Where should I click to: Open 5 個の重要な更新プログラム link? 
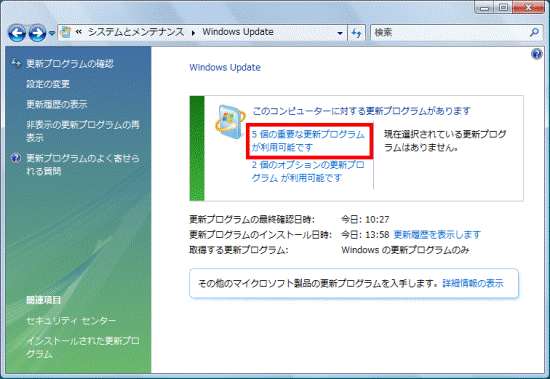[x=308, y=141]
